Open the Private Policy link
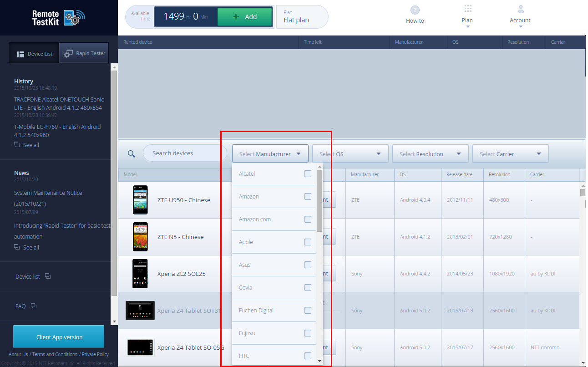This screenshot has width=588, height=367. (96, 354)
